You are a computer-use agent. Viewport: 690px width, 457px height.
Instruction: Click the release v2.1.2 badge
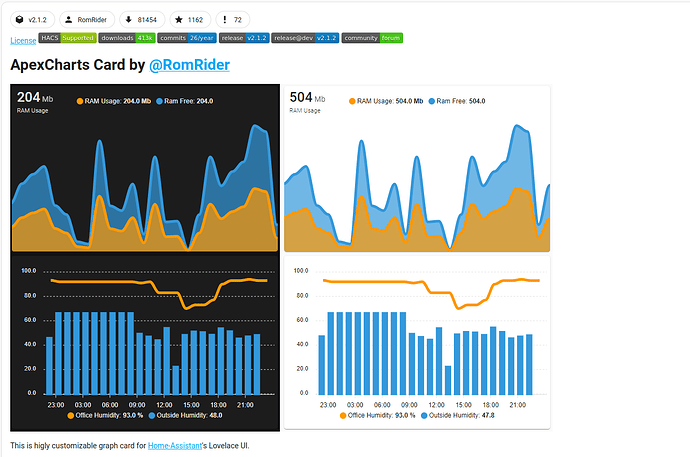[x=244, y=38]
